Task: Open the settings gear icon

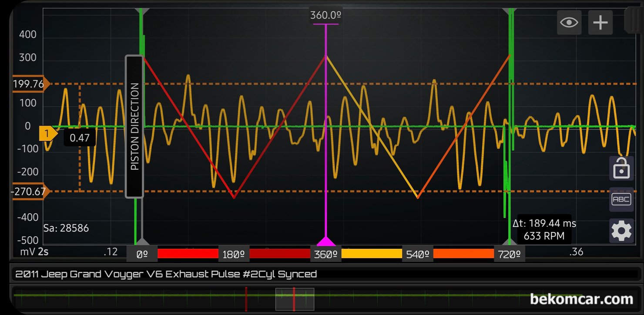Action: point(621,231)
